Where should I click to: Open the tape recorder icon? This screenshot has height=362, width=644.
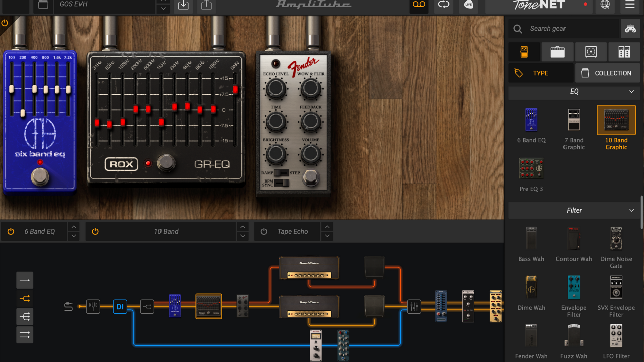419,5
